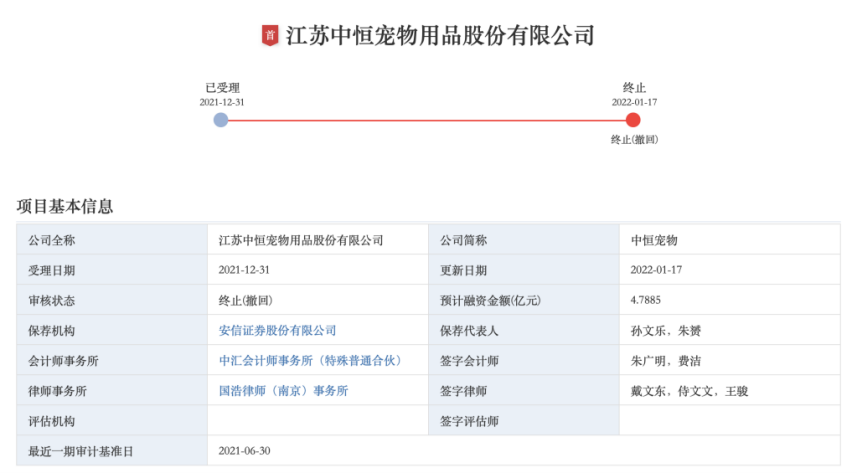Viewport: 857px width, 473px height.
Task: Click the 孙文乐，朱赟 value cell
Action: click(x=730, y=330)
